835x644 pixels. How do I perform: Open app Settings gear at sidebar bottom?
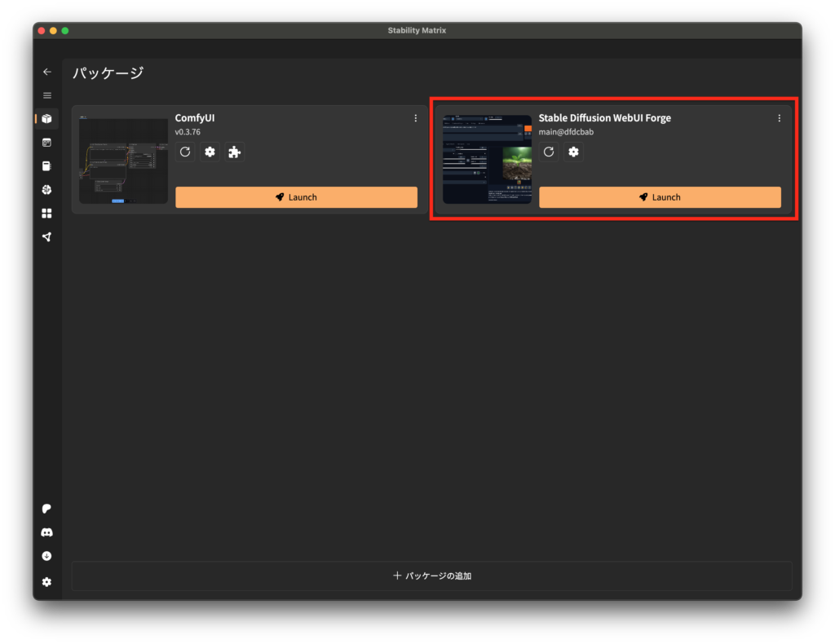click(46, 582)
